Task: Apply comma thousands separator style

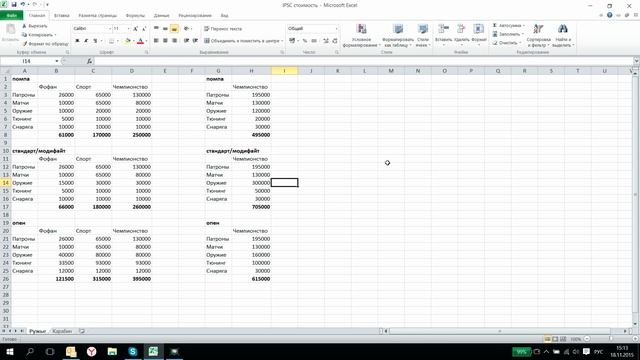Action: 314,40
